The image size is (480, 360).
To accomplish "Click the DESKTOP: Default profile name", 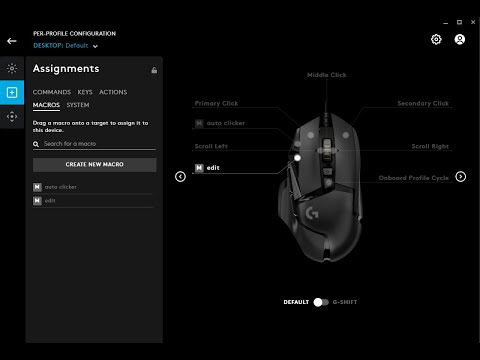I will (x=61, y=46).
